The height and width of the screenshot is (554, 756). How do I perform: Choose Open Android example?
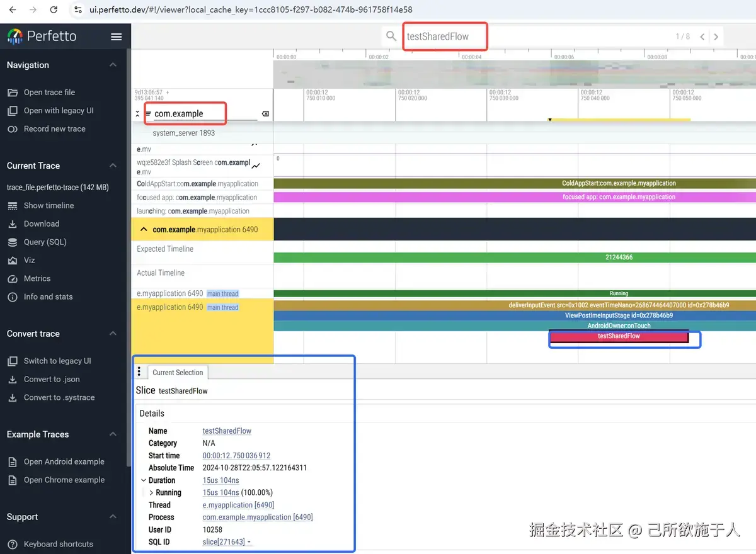[64, 462]
